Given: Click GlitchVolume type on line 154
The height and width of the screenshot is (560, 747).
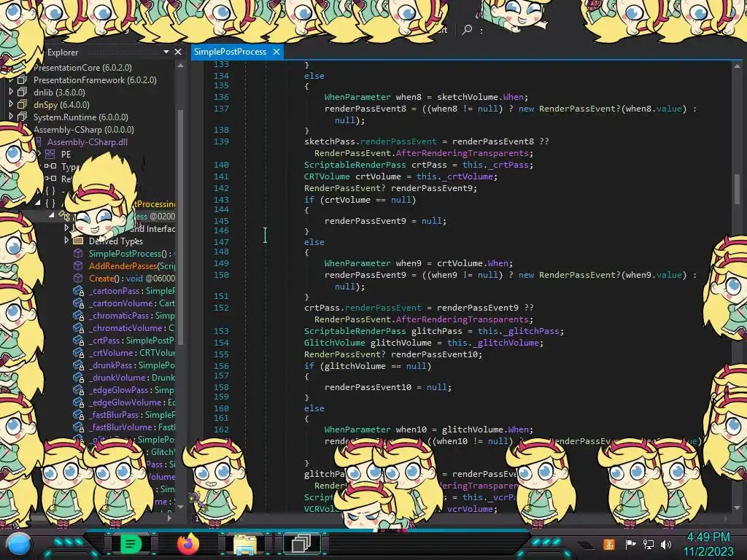Looking at the screenshot, I should click(334, 343).
